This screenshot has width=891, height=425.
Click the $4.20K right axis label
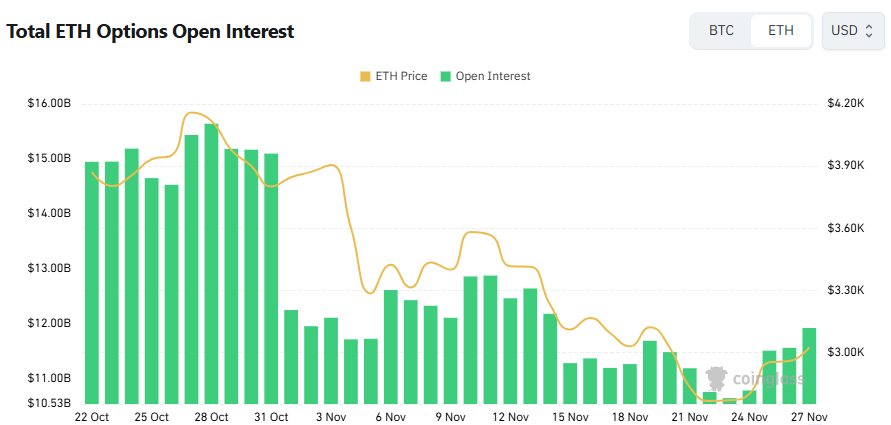point(845,103)
